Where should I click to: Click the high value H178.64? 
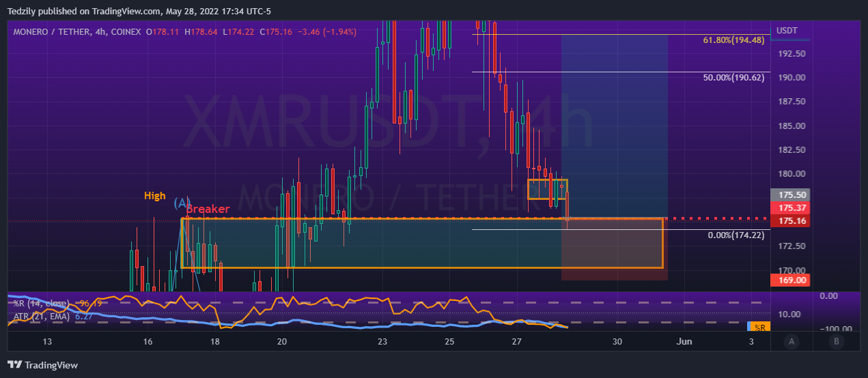click(x=201, y=31)
